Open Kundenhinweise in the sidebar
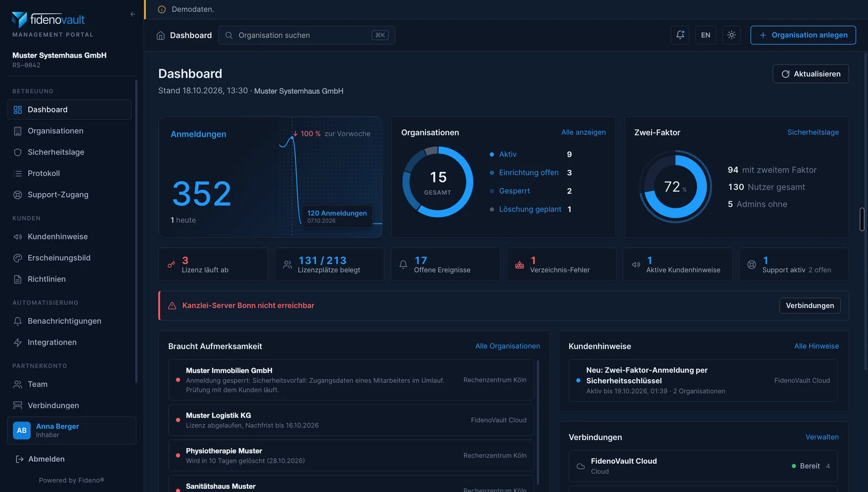This screenshot has width=868, height=492. (x=69, y=237)
